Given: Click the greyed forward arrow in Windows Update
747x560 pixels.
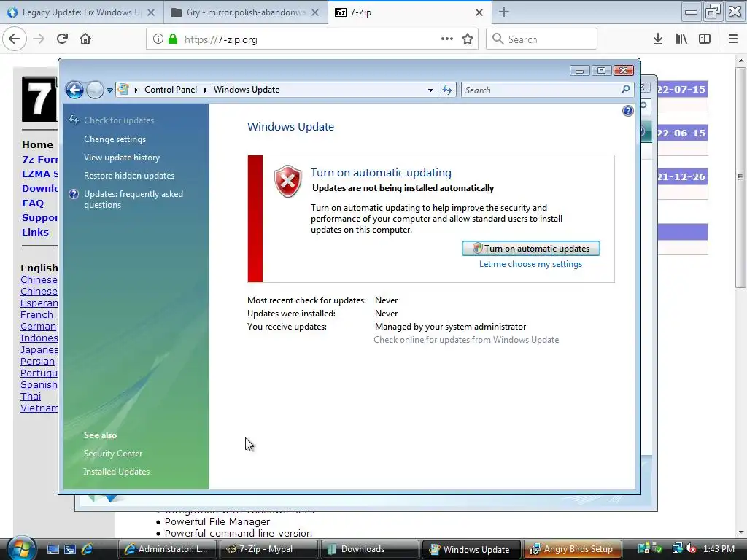Looking at the screenshot, I should [x=96, y=90].
